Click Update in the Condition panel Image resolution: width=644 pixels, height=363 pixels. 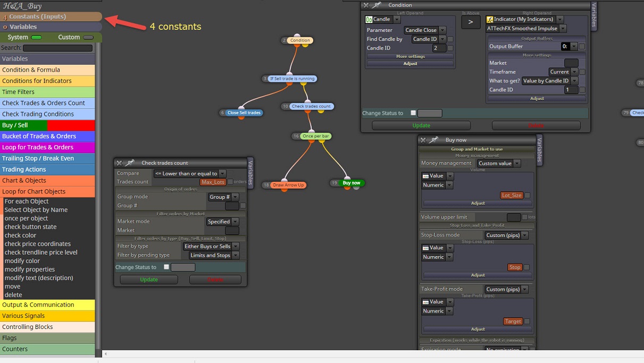click(421, 125)
